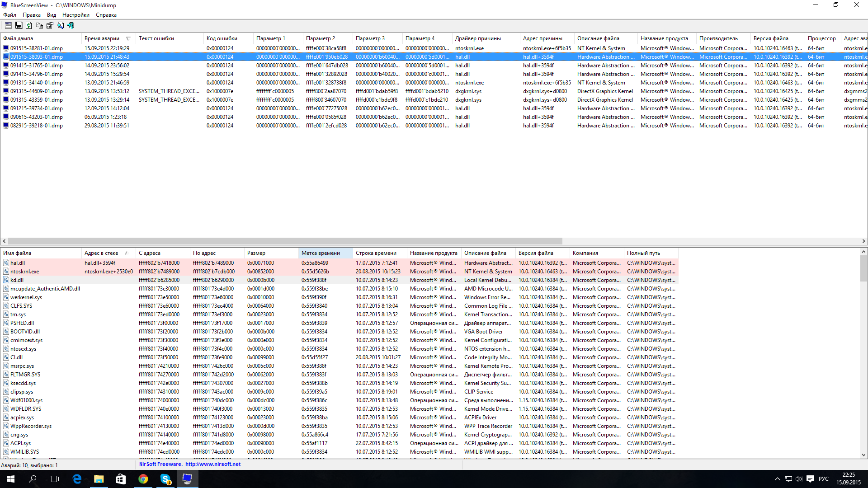Click down arrow of lower pane scrollbar
This screenshot has width=868, height=488.
point(863,455)
